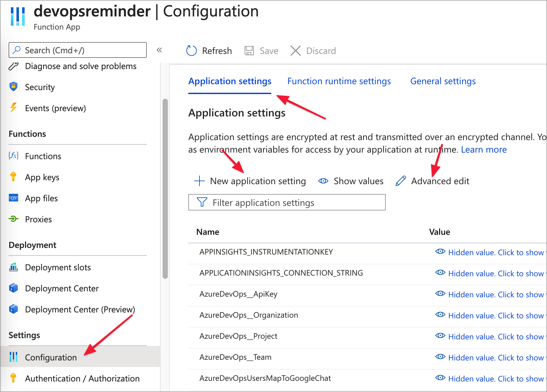Click the Save button label
Screen dimensions: 547x392
click(x=269, y=51)
